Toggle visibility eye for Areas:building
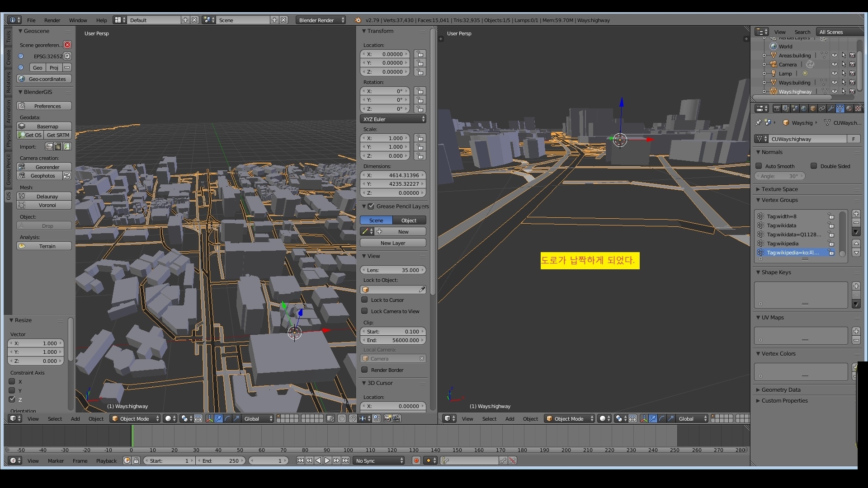Screen dimensions: 868x488 click(835, 56)
